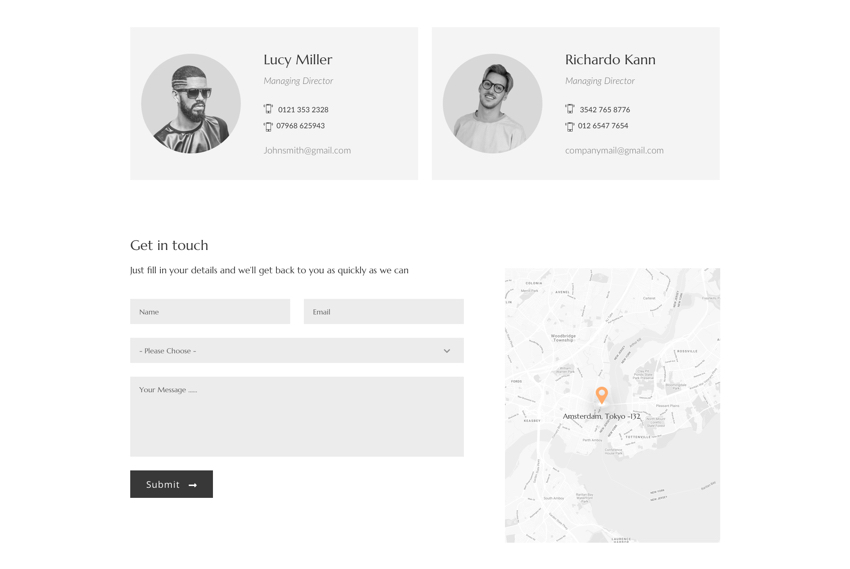This screenshot has width=850, height=569.
Task: Click the Your Message text area
Action: click(x=296, y=417)
